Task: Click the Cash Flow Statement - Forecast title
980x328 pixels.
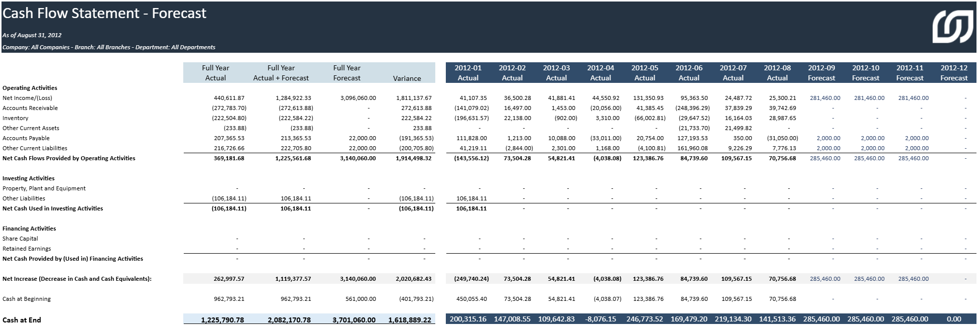Action: [104, 13]
